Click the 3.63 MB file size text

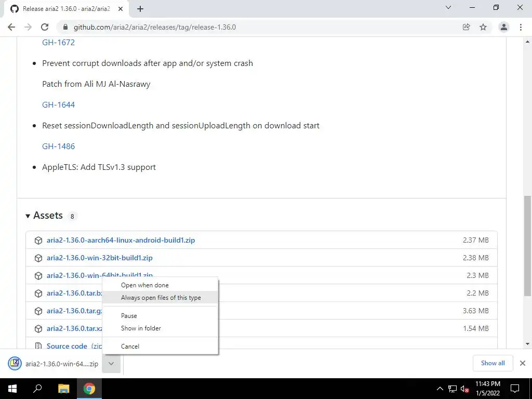pos(476,311)
